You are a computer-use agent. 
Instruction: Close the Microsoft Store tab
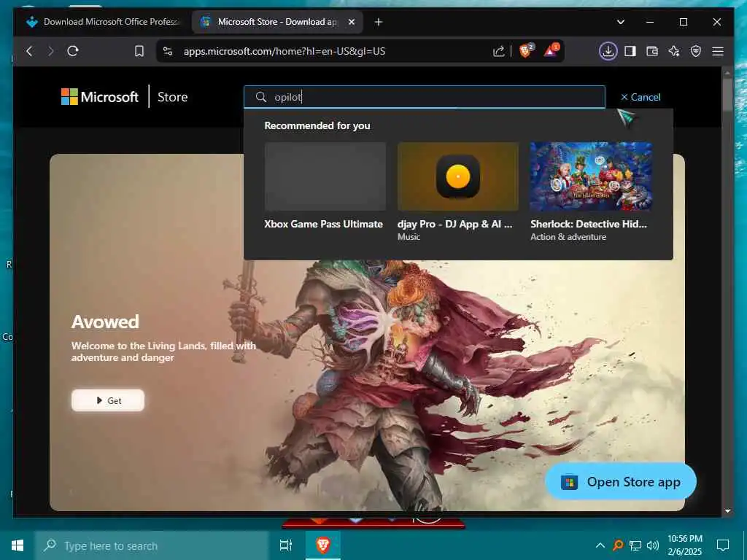352,22
